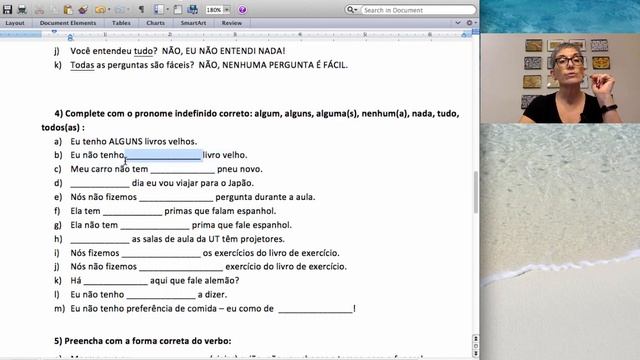Open ribbon preferences gear menu
This screenshot has height=360, width=640.
[470, 23]
